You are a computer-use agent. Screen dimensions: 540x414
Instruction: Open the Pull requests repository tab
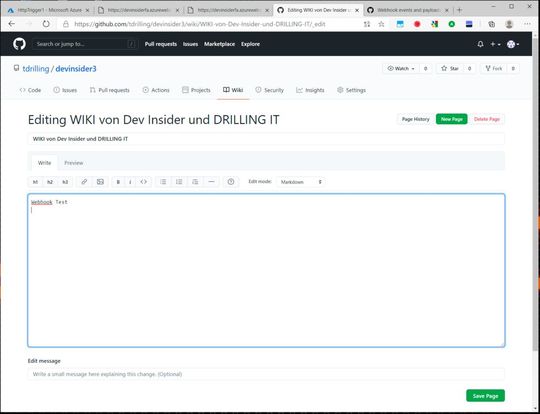[x=110, y=90]
